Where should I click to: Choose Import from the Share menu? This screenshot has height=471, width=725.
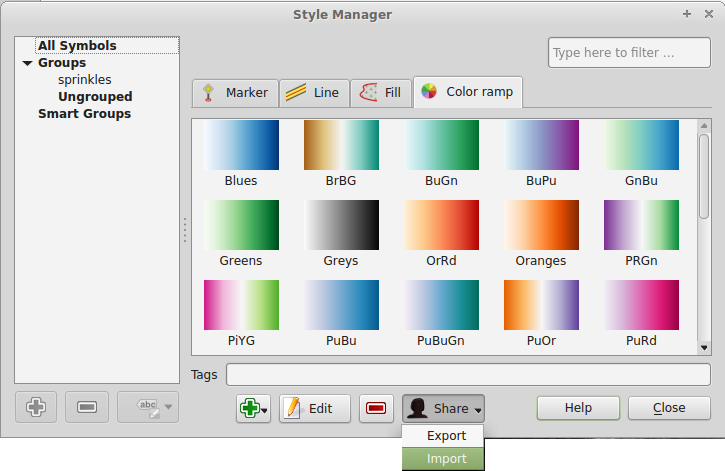coord(443,459)
